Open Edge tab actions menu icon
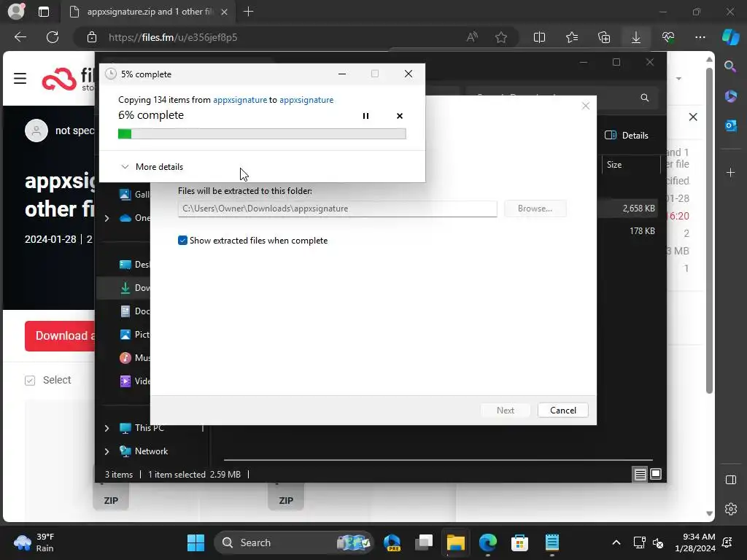This screenshot has height=560, width=747. tap(43, 12)
